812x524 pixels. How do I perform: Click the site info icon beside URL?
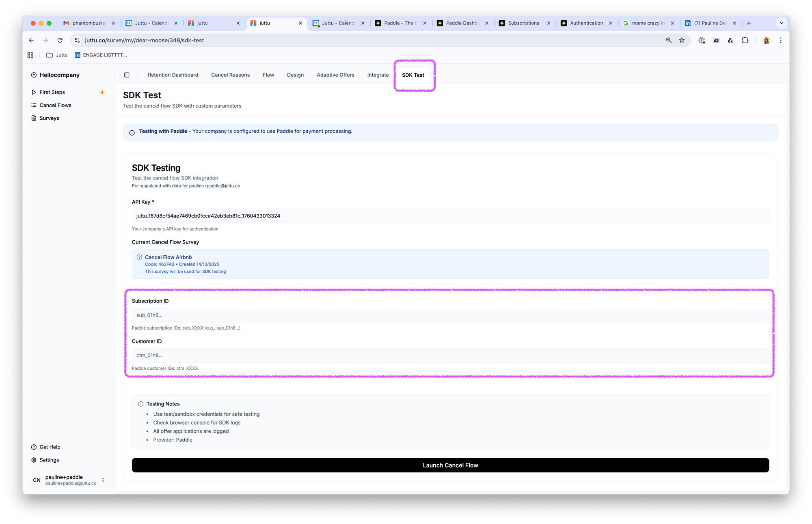click(77, 40)
